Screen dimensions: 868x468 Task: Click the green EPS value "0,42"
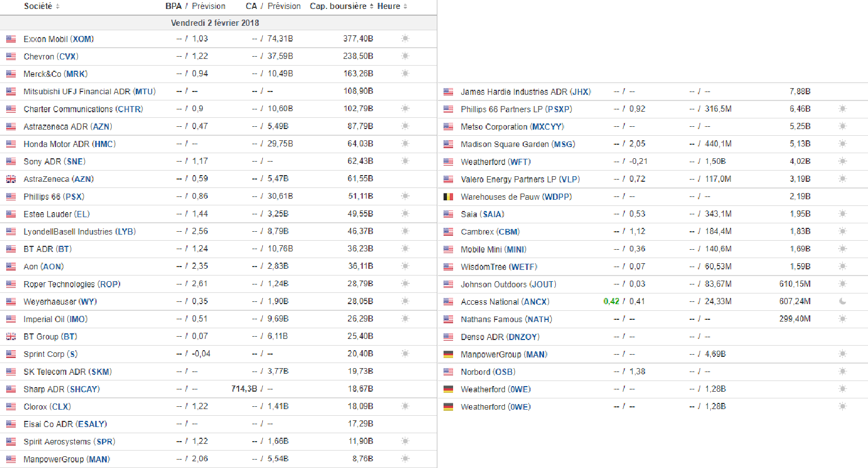[611, 301]
